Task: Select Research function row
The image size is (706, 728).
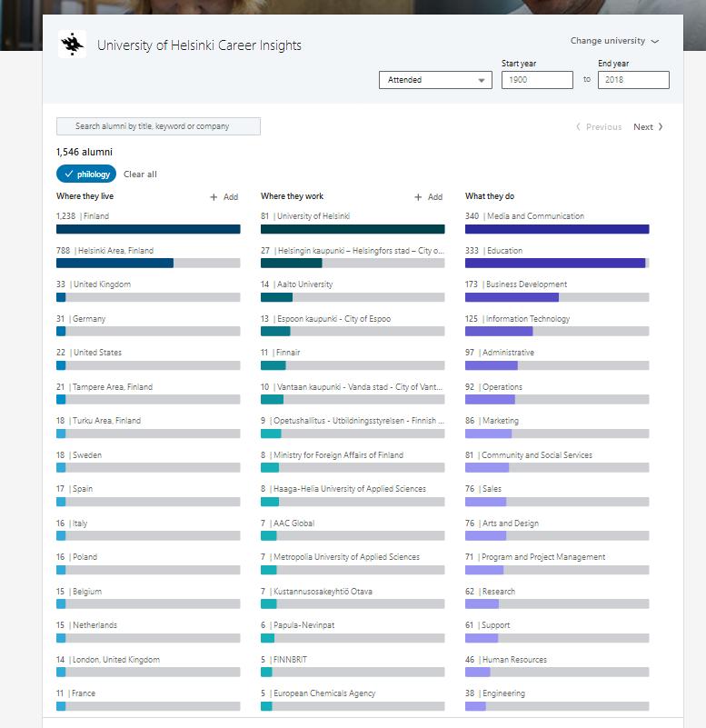Action: pyautogui.click(x=557, y=598)
